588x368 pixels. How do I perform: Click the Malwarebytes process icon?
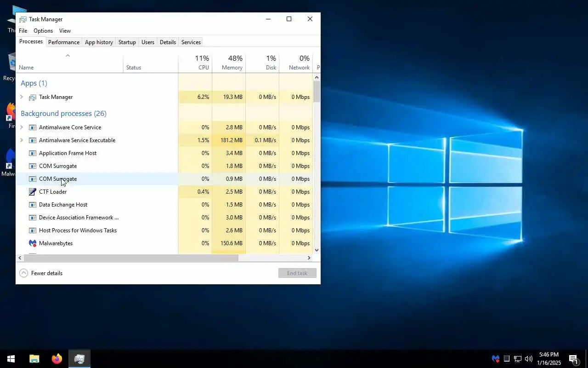pos(33,243)
